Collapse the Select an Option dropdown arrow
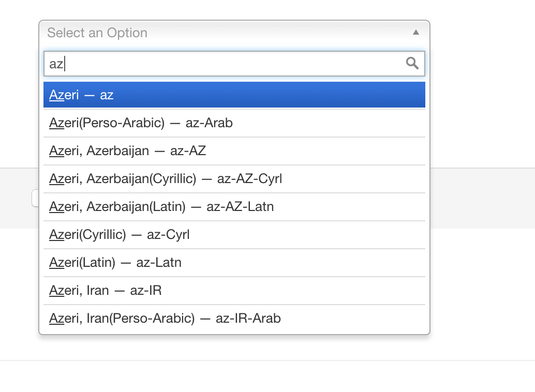 (x=415, y=33)
